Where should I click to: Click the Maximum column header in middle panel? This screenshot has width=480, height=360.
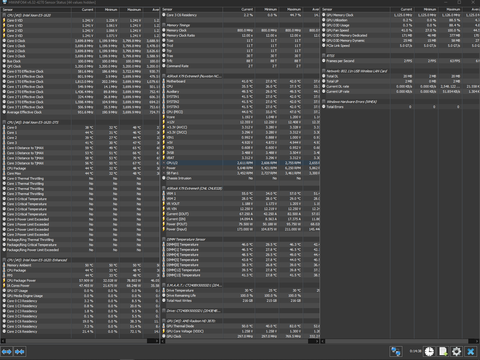290,10
